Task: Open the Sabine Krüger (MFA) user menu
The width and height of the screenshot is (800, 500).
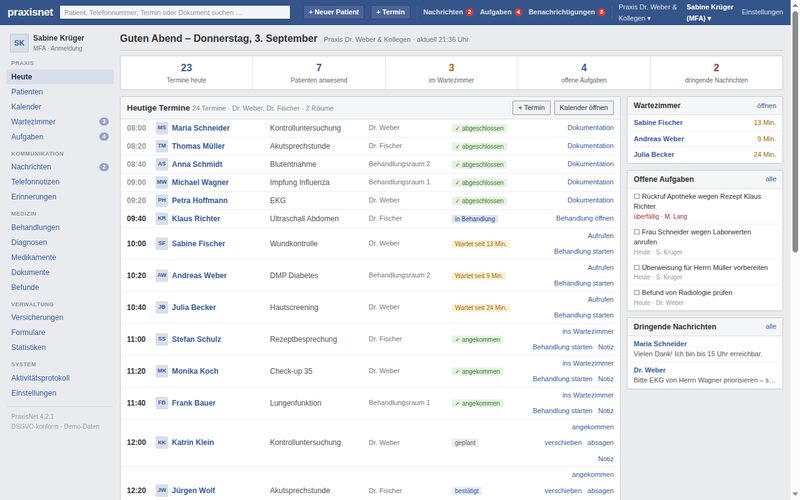Action: click(x=710, y=12)
